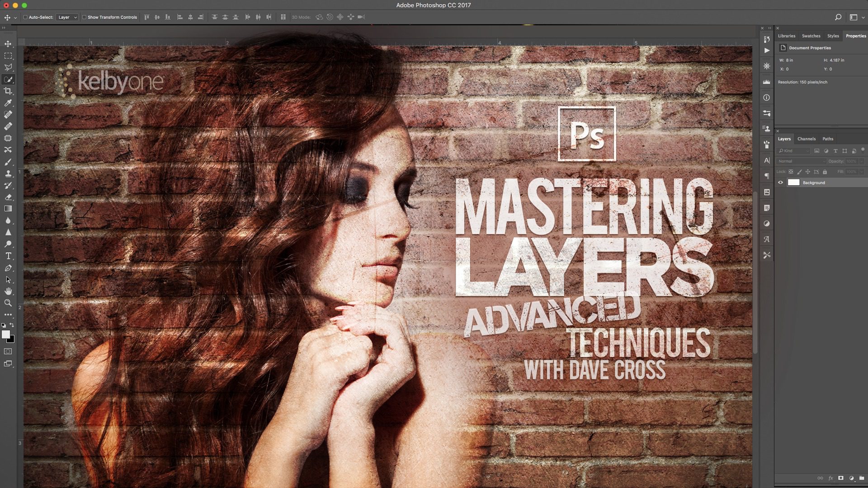Screen dimensions: 868x488
Task: Select the Gradient tool
Action: [x=8, y=209]
